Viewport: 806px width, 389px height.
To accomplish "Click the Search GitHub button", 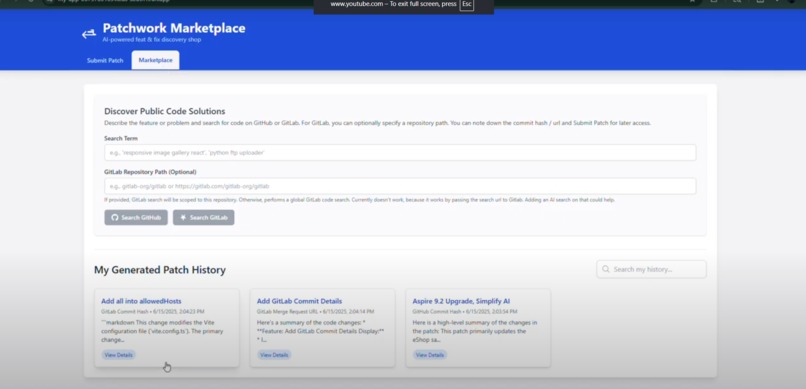I will [136, 217].
